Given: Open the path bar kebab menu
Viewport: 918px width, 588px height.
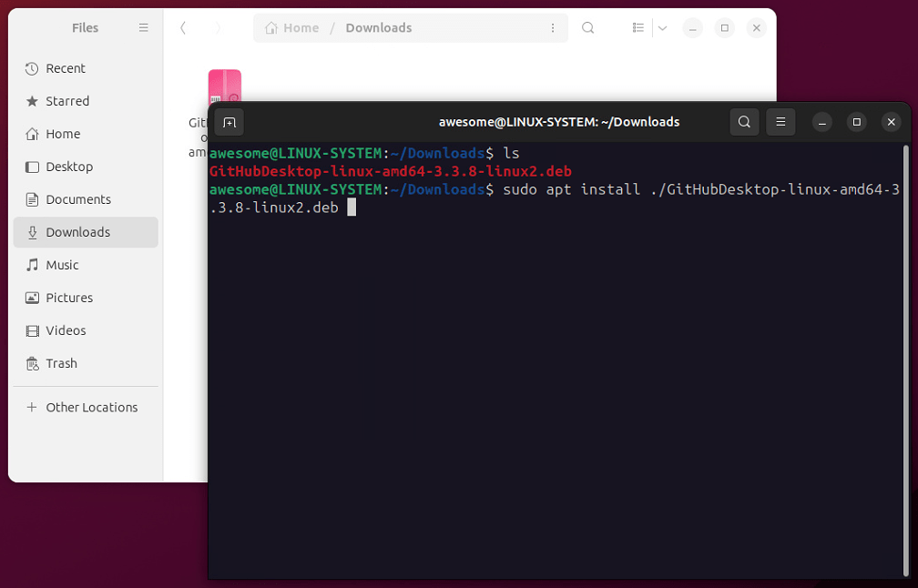Looking at the screenshot, I should pos(553,28).
